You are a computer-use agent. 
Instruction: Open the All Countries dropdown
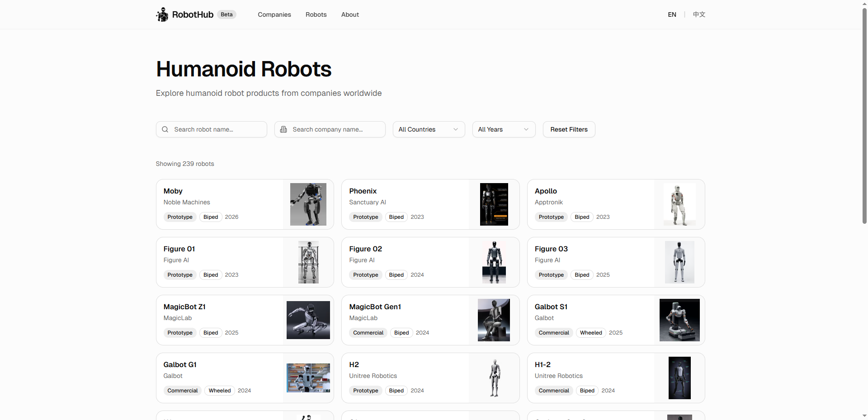pos(428,129)
